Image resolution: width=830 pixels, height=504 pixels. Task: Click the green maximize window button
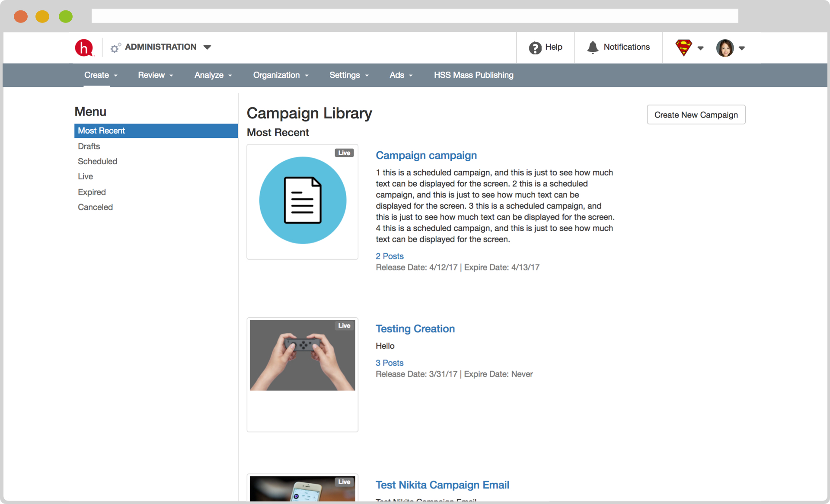point(66,16)
